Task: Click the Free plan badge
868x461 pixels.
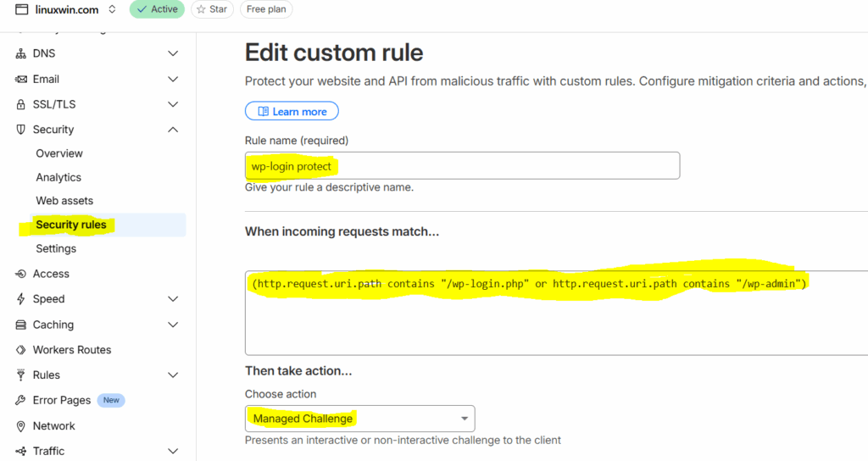Action: 266,9
